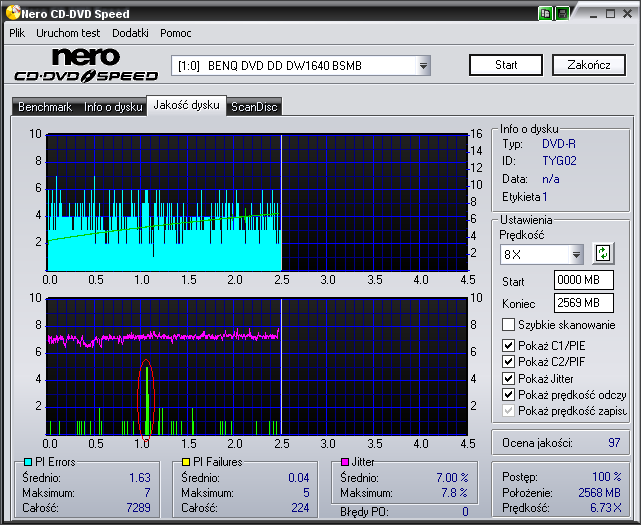Click Położenie value 2568 MB
Image resolution: width=641 pixels, height=525 pixels.
coord(599,493)
